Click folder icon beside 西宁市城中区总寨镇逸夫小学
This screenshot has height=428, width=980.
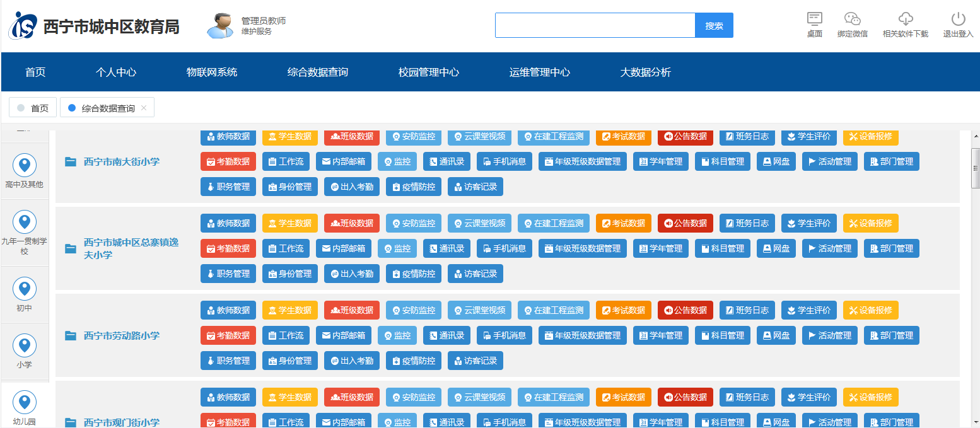click(71, 249)
